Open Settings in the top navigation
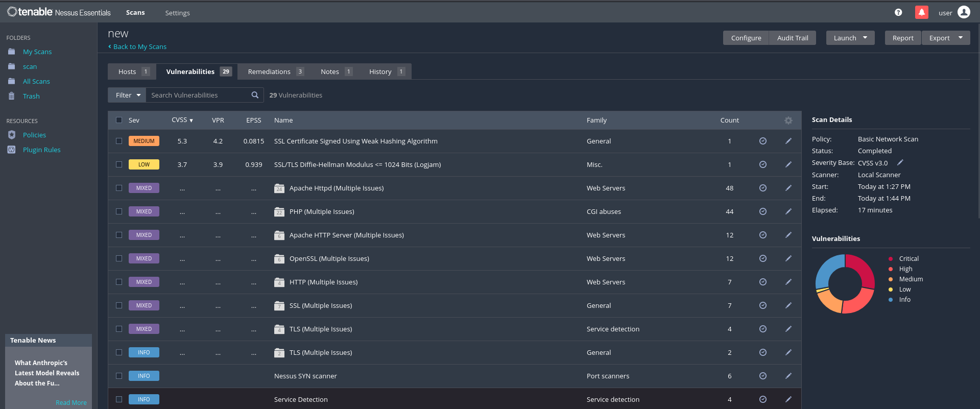 177,13
